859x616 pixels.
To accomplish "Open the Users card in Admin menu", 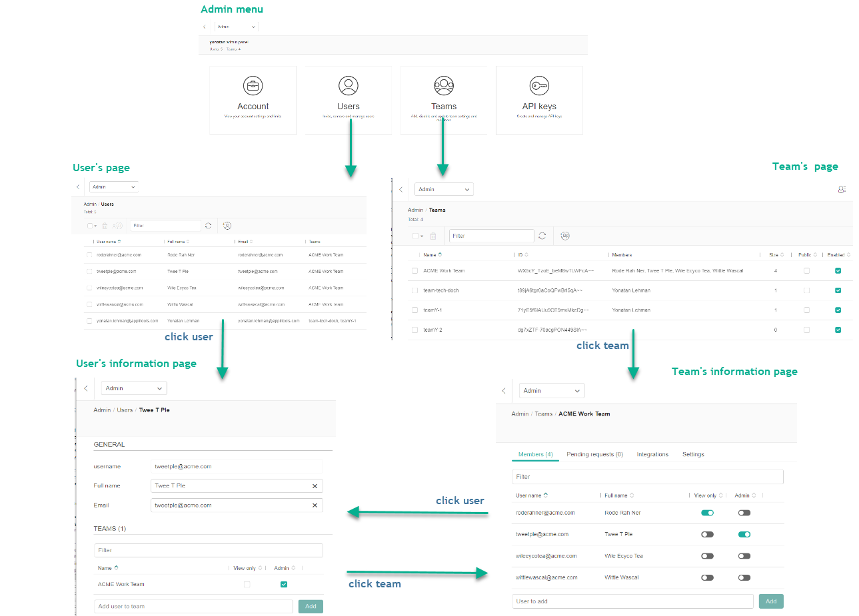I will [x=348, y=100].
